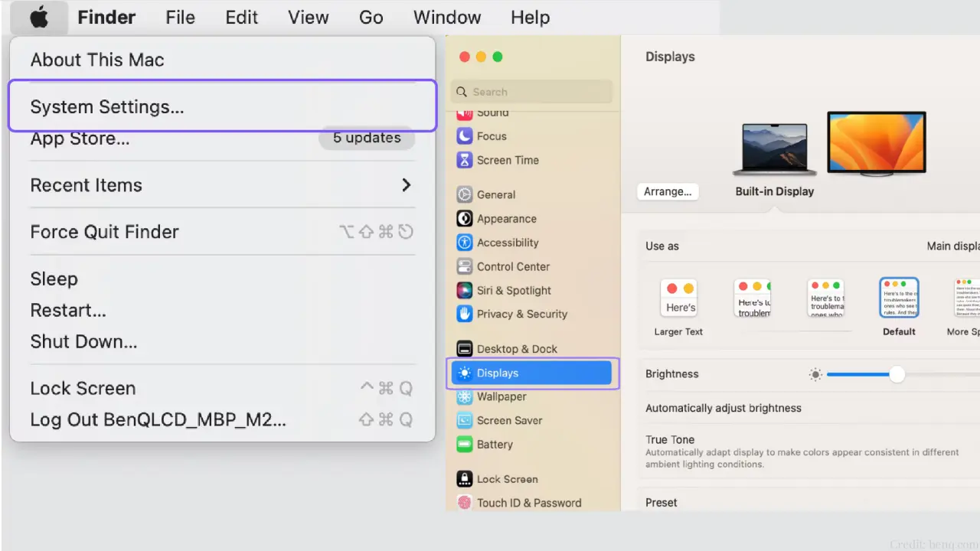Select the external monitor thumbnail
The height and width of the screenshot is (551, 980).
pos(877,144)
